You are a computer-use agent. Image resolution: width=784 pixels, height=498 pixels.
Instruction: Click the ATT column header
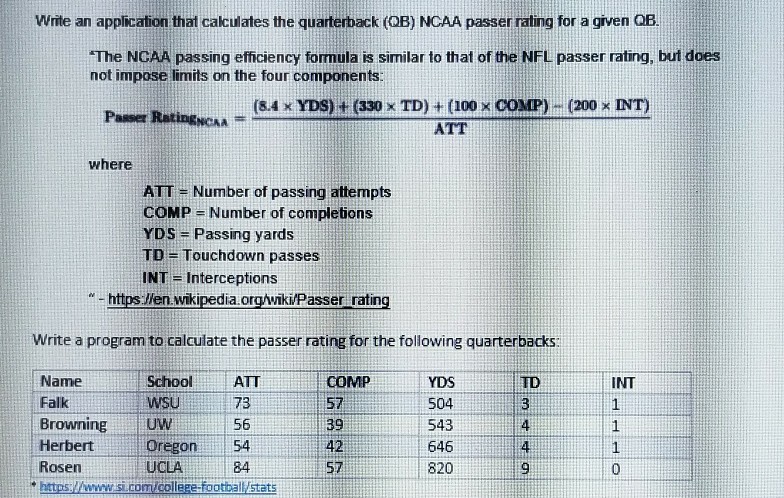click(246, 381)
